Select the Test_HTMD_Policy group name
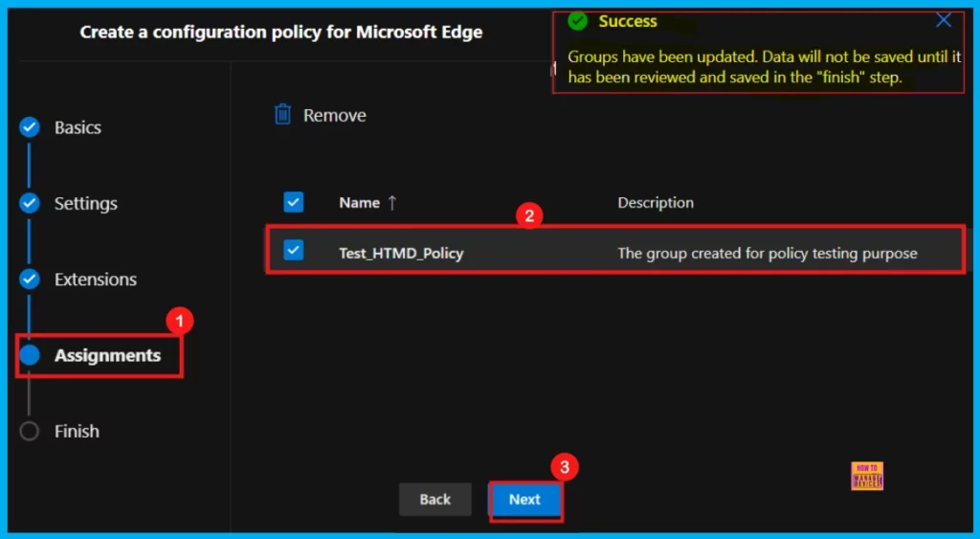The image size is (980, 539). tap(401, 254)
